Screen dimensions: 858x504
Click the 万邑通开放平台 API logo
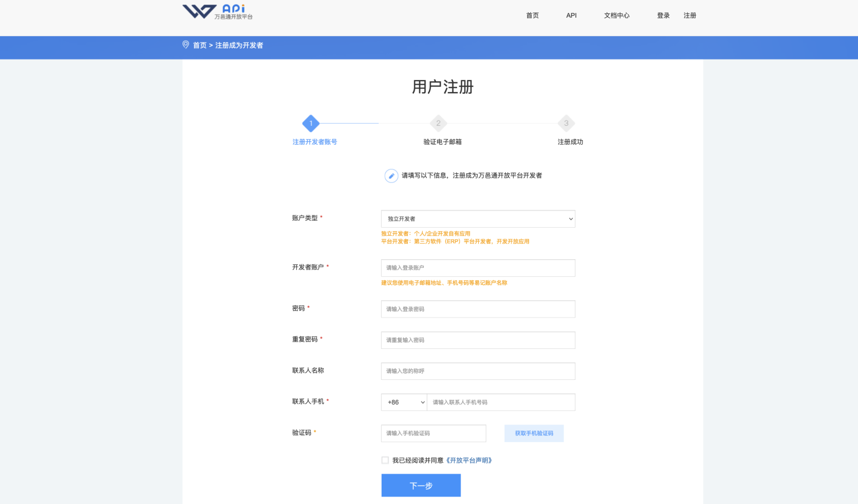click(x=217, y=12)
